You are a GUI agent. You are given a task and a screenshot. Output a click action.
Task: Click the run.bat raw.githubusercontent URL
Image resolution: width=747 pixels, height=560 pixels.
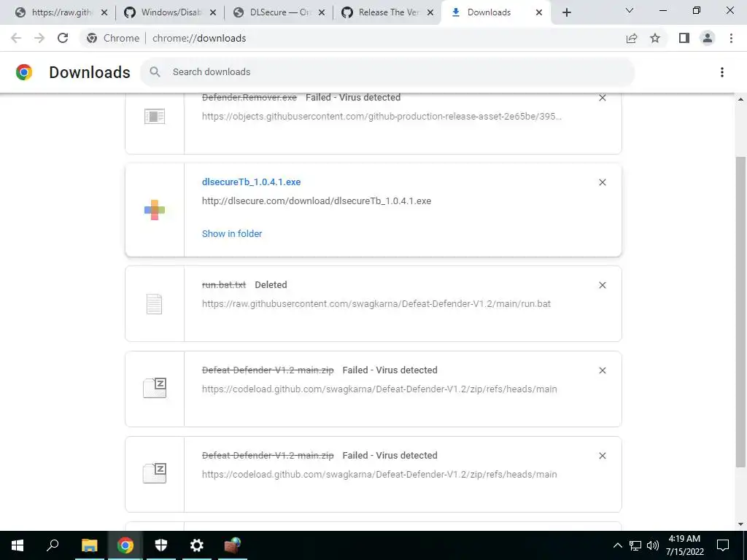click(x=376, y=304)
